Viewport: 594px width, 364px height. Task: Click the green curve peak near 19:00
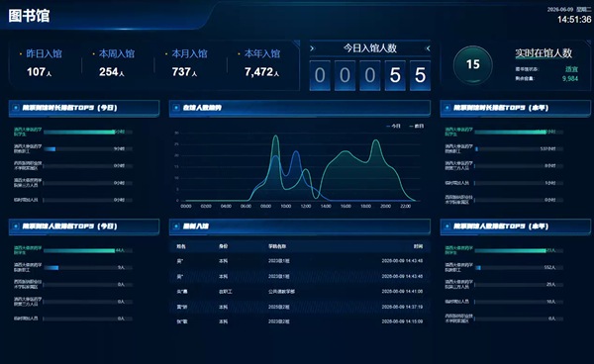click(x=376, y=140)
